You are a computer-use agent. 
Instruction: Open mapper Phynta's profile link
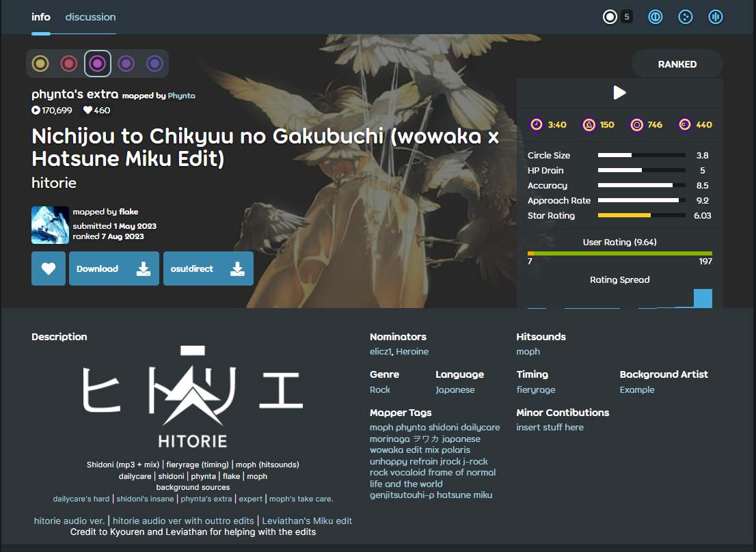(181, 96)
